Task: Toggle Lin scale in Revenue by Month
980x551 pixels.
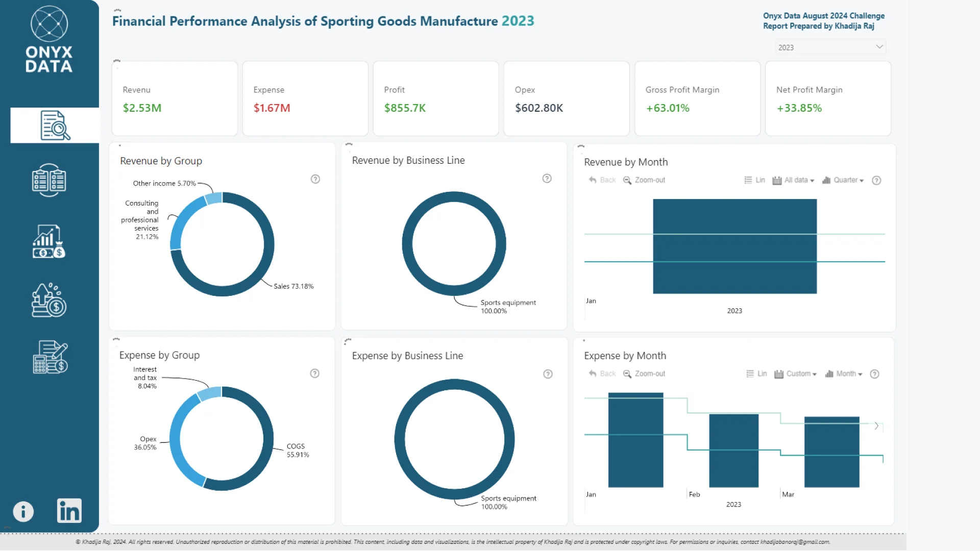Action: point(754,180)
